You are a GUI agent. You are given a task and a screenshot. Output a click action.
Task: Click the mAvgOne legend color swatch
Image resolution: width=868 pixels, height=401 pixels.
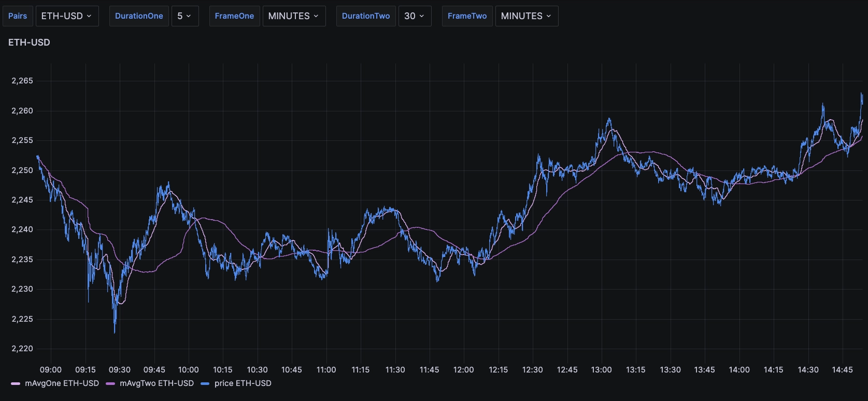(16, 383)
